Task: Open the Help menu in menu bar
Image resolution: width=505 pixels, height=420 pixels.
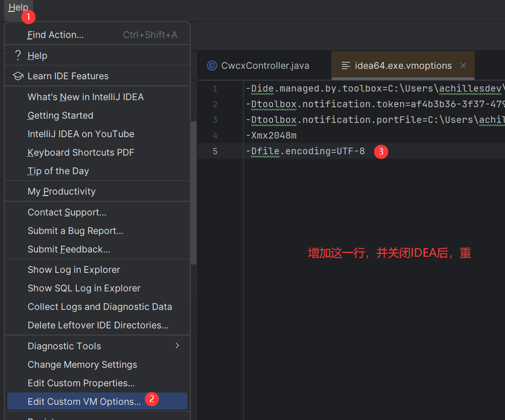Action: click(18, 8)
